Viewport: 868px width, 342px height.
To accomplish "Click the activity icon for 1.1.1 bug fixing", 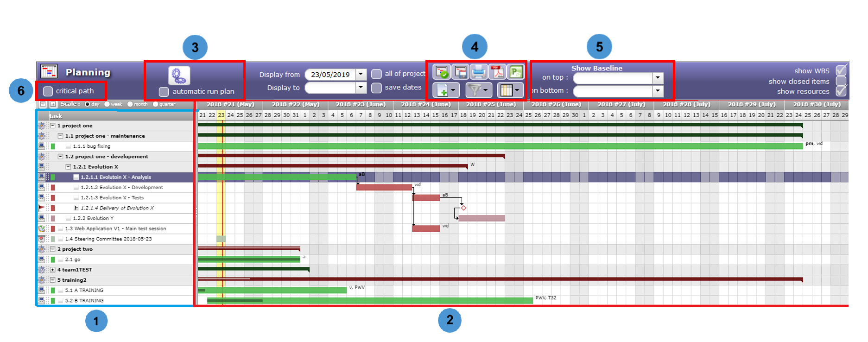I will pyautogui.click(x=42, y=146).
